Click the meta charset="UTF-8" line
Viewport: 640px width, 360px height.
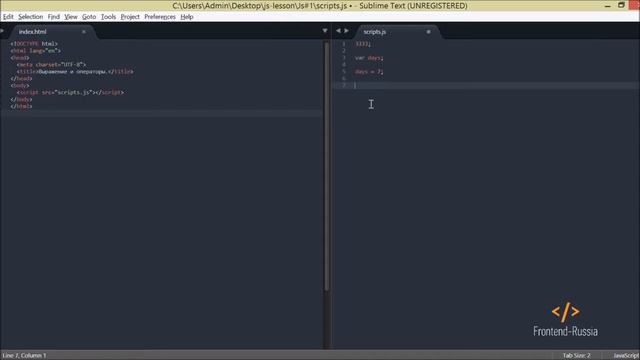click(x=51, y=64)
